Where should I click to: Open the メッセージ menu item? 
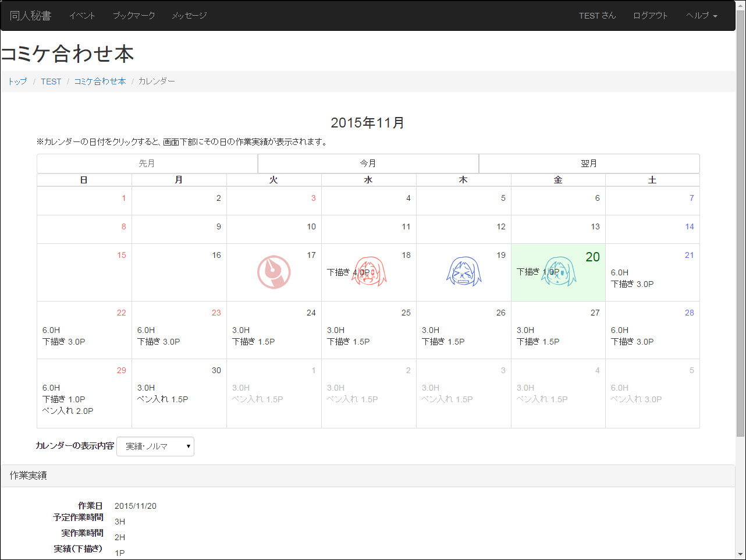click(x=189, y=16)
